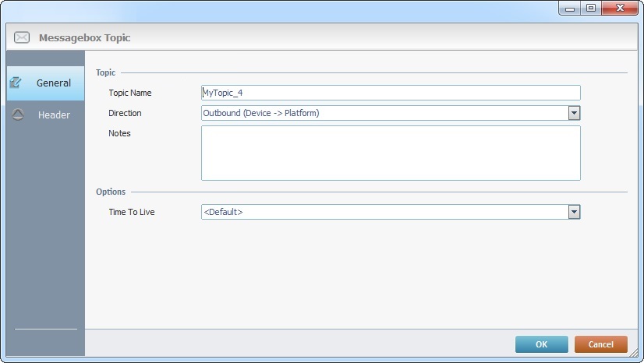
Task: Click the Time To Live label
Action: tap(132, 212)
